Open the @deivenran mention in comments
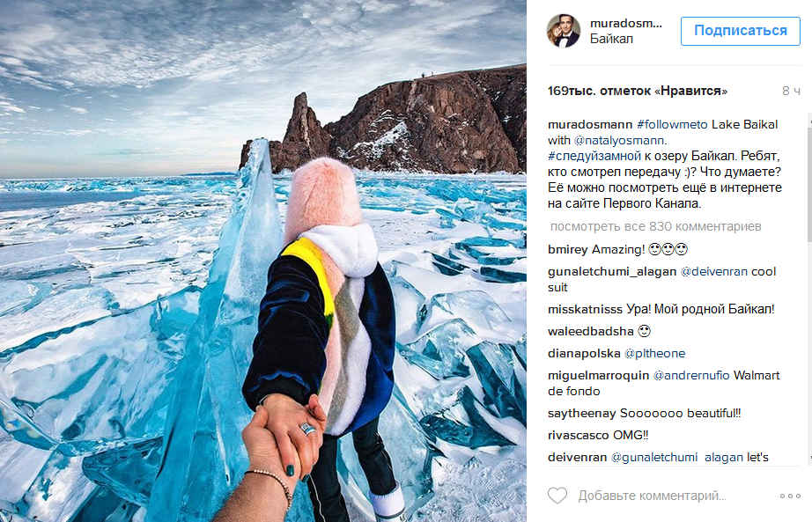 click(x=713, y=271)
